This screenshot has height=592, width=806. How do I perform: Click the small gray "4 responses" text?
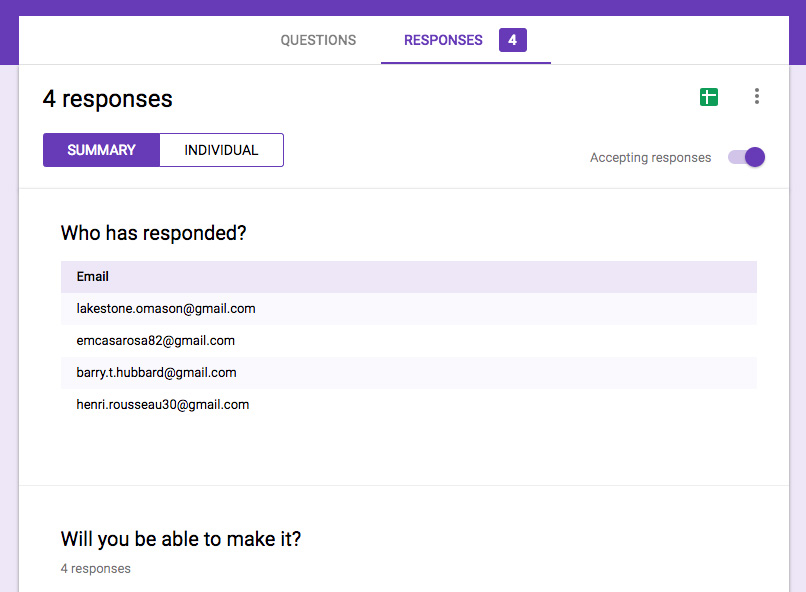pyautogui.click(x=95, y=569)
